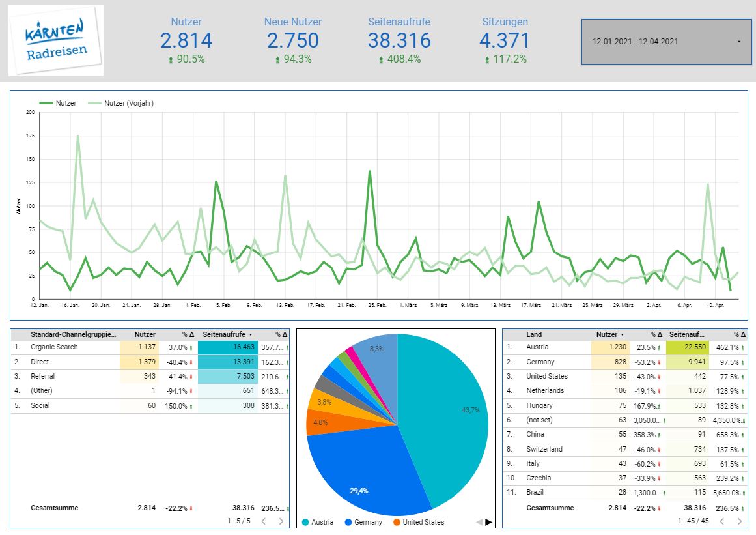Screen dimensions: 756x535
Task: Select the Netherlands row in country table
Action: click(x=545, y=390)
